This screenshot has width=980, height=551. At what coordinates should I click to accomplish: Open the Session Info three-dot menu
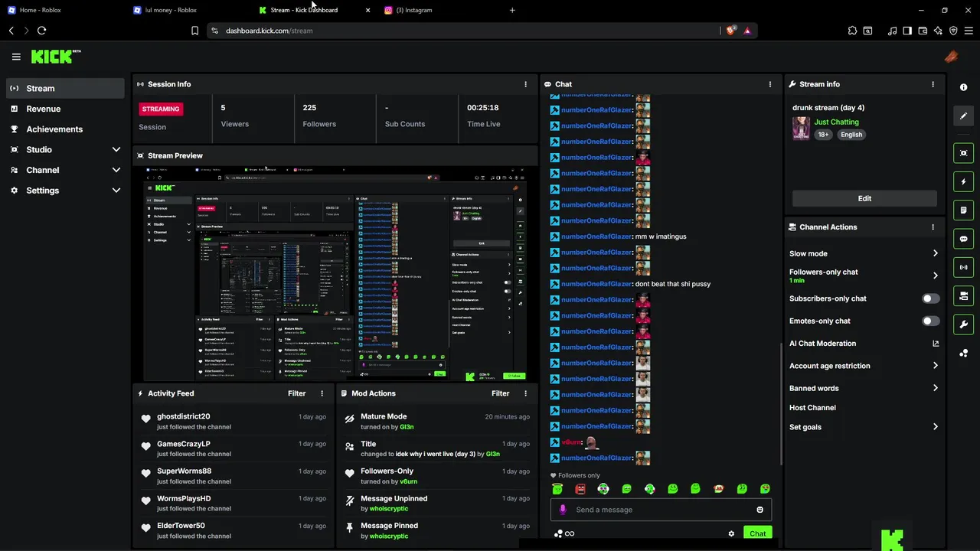pyautogui.click(x=525, y=84)
